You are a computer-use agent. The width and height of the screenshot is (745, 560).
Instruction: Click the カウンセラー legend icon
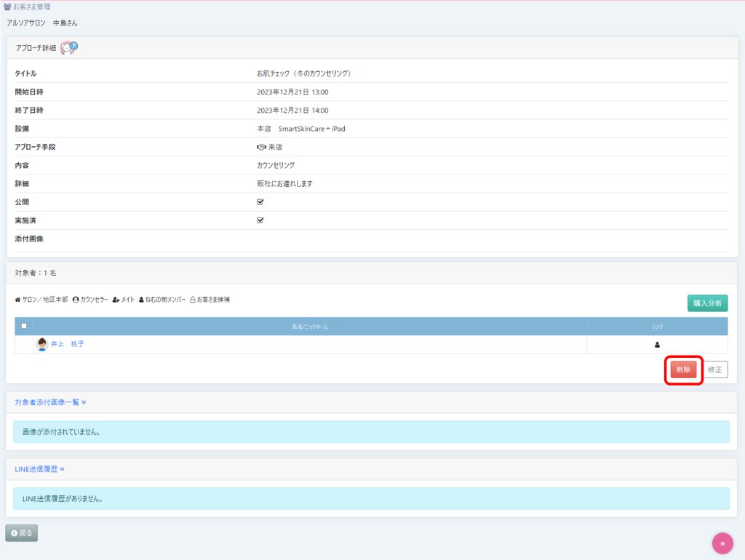point(76,300)
